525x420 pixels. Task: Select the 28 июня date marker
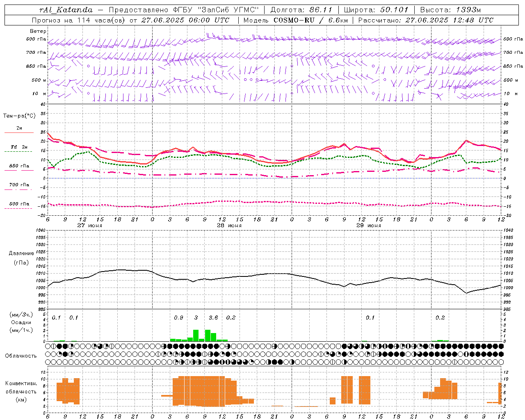229,225
